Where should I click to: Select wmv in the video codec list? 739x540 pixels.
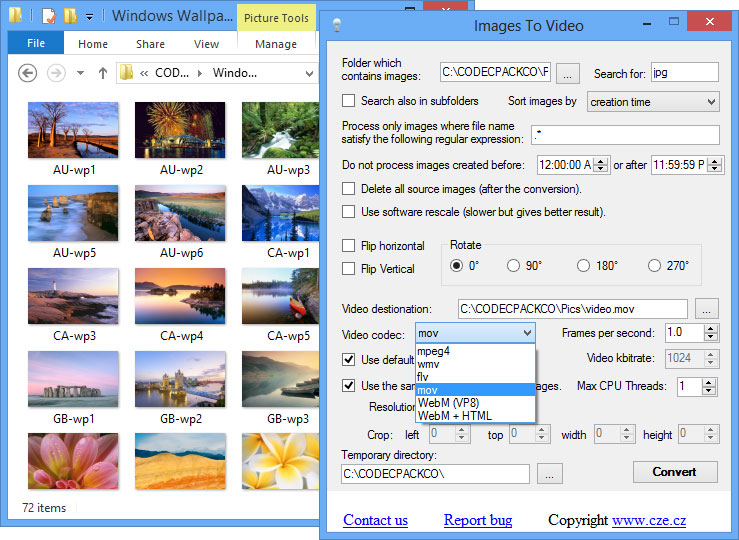(x=428, y=364)
